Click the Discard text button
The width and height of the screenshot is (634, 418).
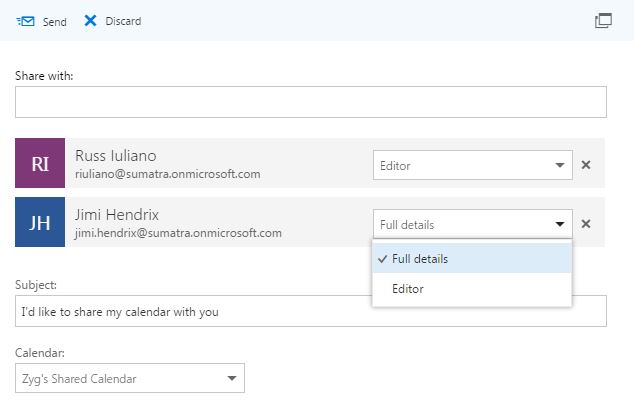click(123, 21)
